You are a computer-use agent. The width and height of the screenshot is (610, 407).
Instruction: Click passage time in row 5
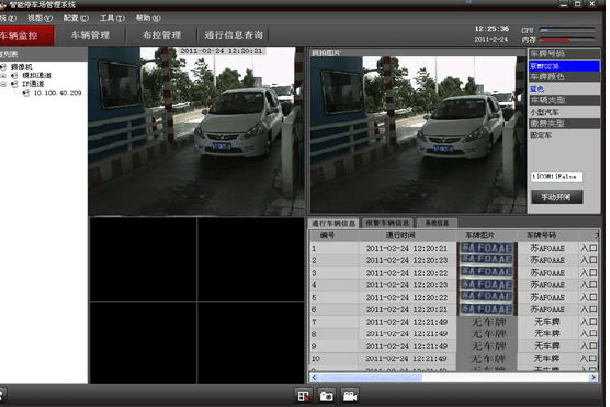(407, 297)
